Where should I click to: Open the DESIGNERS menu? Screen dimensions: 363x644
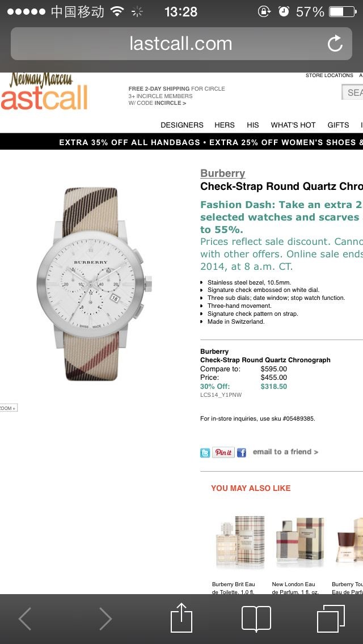coord(181,125)
